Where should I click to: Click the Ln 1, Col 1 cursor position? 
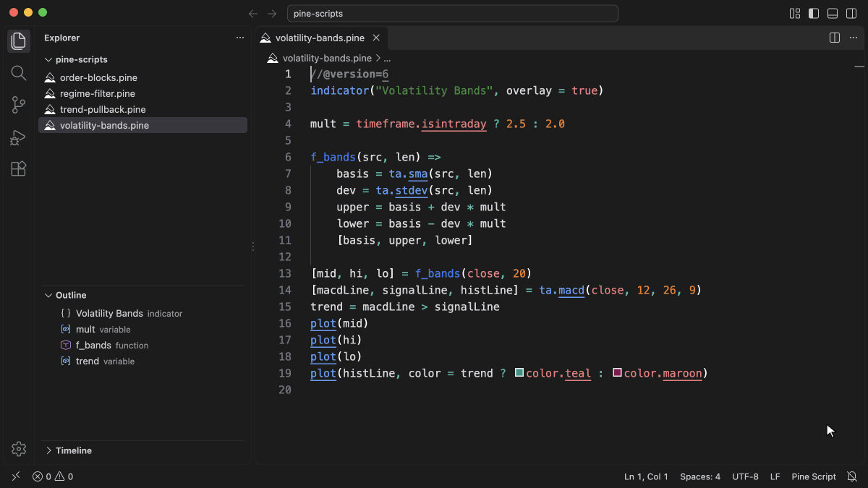pos(646,476)
